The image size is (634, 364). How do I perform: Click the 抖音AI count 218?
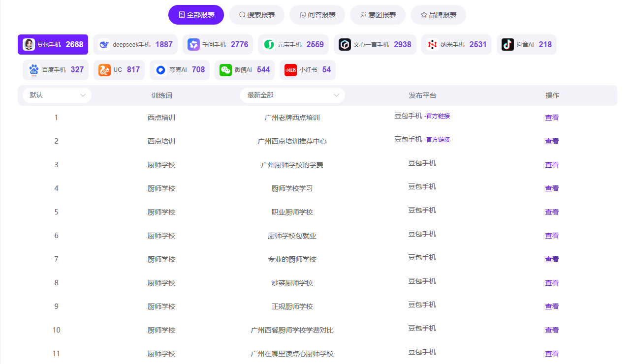tap(545, 44)
